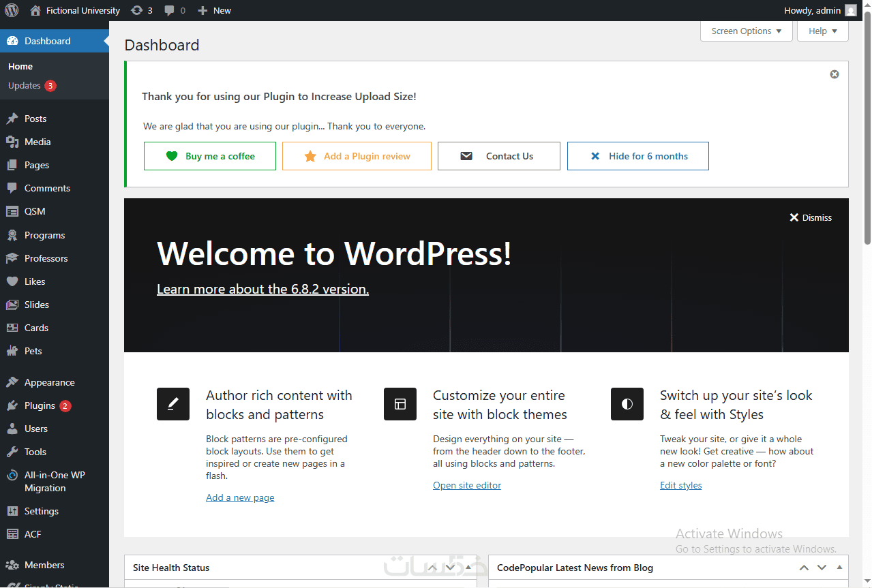Click the Programs award icon in sidebar
Screen dimensions: 872x588
12,235
